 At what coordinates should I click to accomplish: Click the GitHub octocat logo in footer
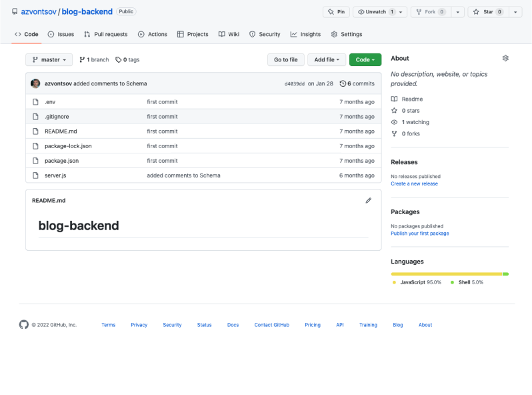[24, 325]
